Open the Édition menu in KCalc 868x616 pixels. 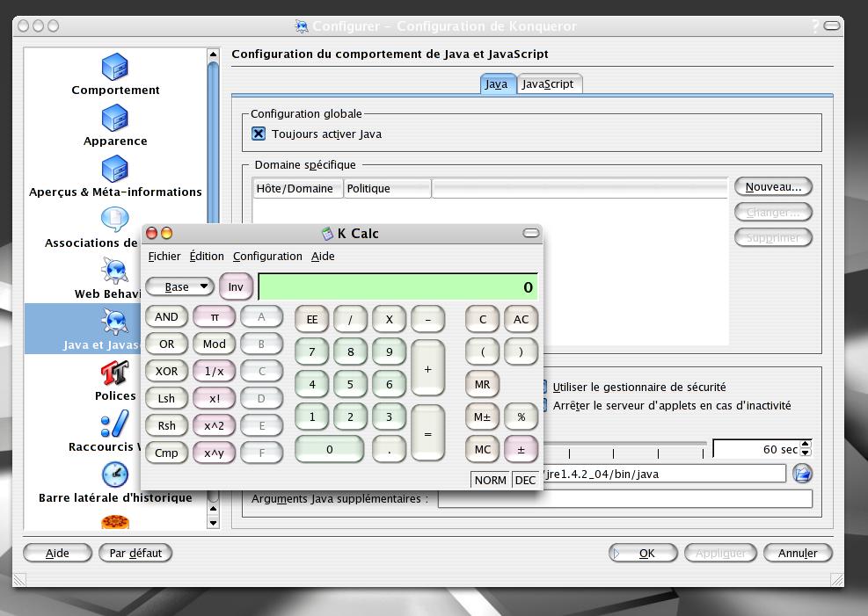pyautogui.click(x=207, y=256)
